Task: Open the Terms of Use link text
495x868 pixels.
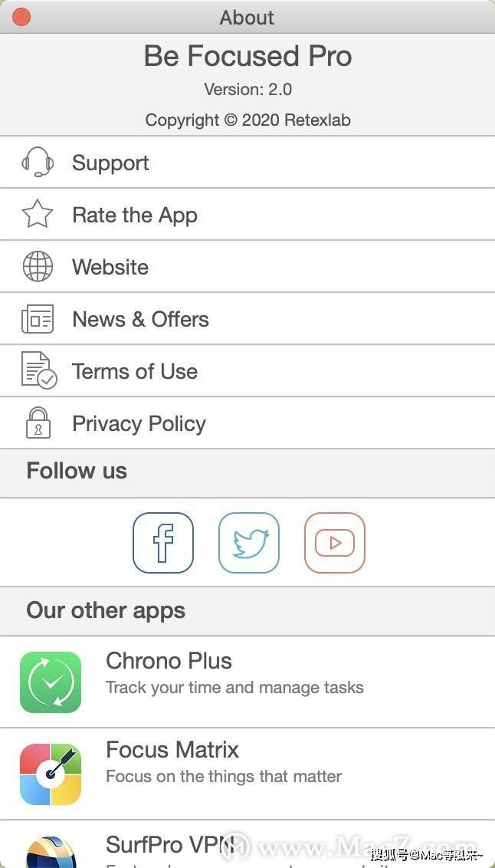Action: click(135, 371)
